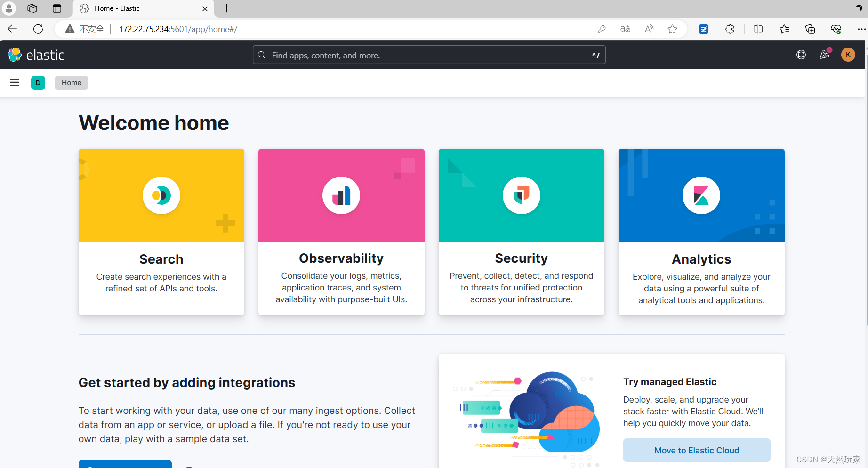Reload the page with refresh icon
Screen dimensions: 868x468
pos(38,29)
